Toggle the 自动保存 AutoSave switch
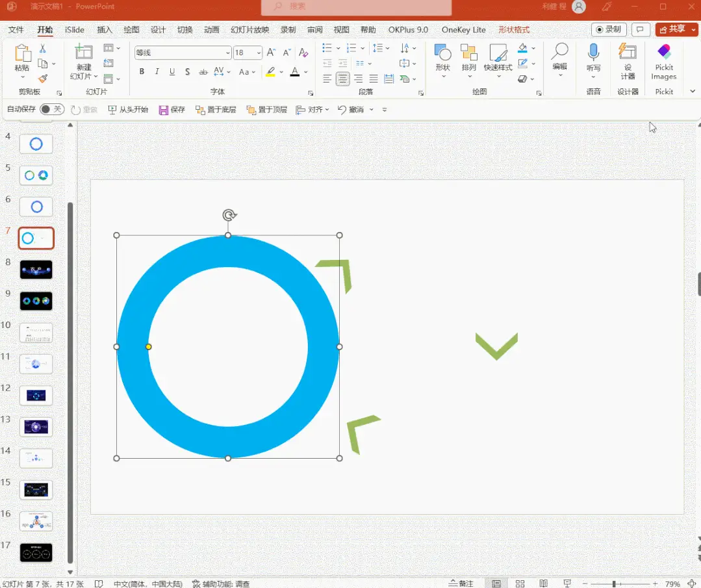 coord(51,110)
